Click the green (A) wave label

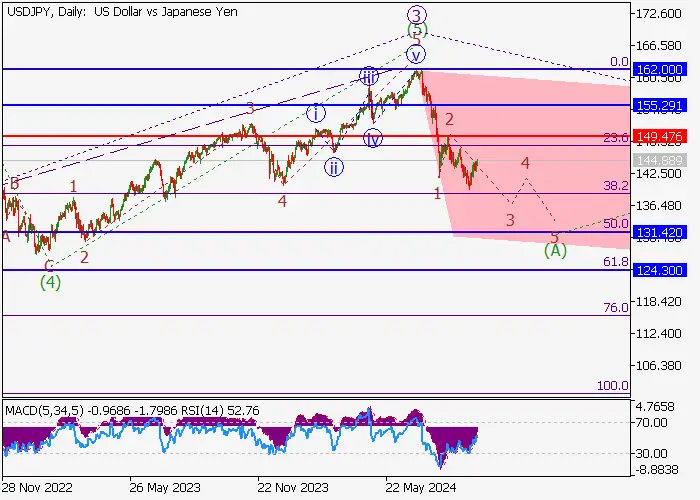555,251
